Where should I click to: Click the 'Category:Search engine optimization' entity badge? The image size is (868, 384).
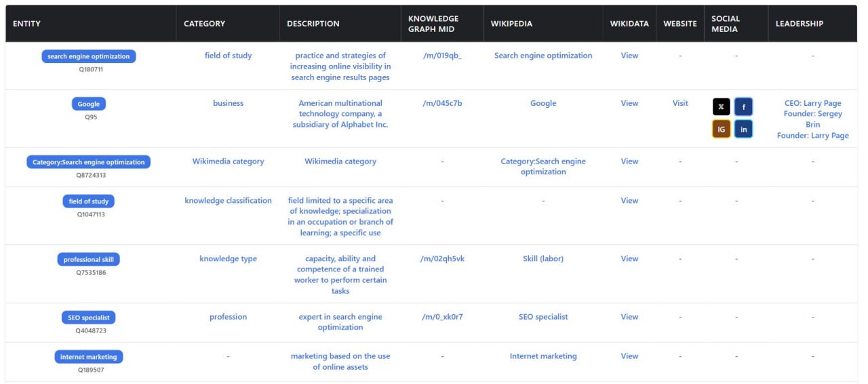(88, 162)
